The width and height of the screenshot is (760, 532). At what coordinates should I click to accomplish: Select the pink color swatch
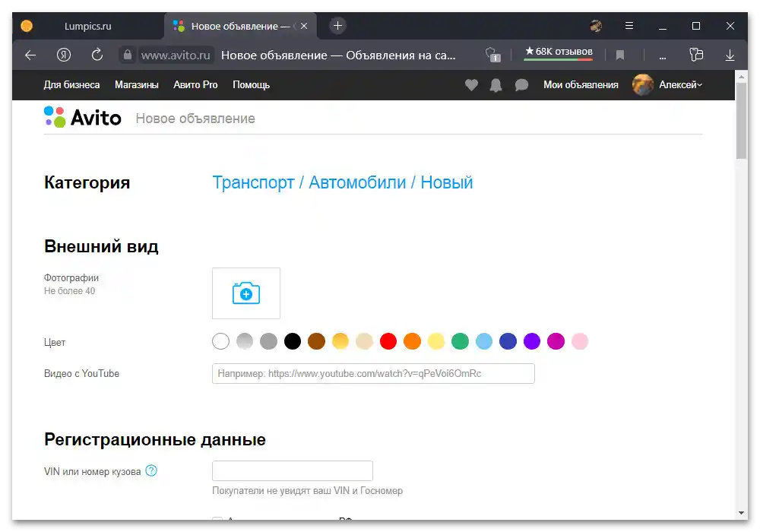coord(580,341)
